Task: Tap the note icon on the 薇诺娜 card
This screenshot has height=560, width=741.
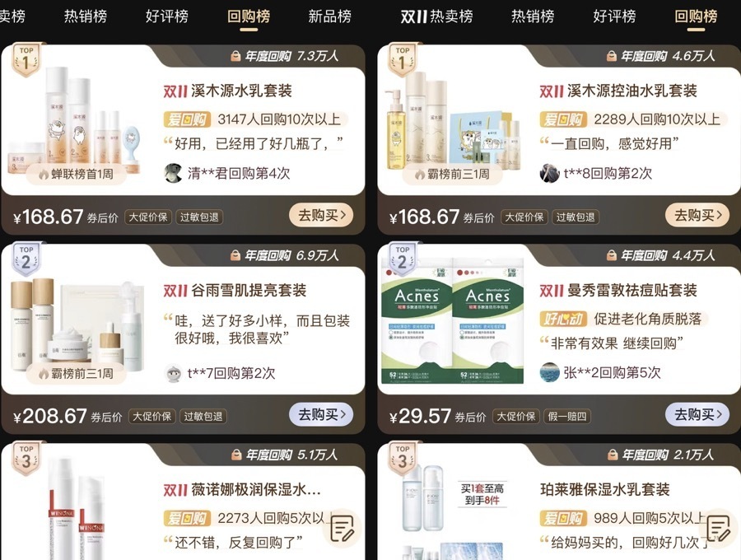Action: coord(343,529)
